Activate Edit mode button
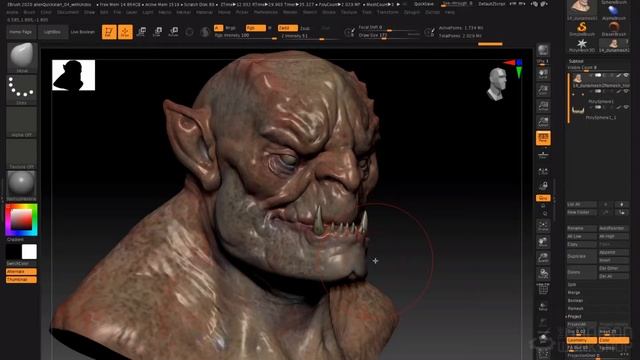This screenshot has height=360, width=640. tap(109, 32)
